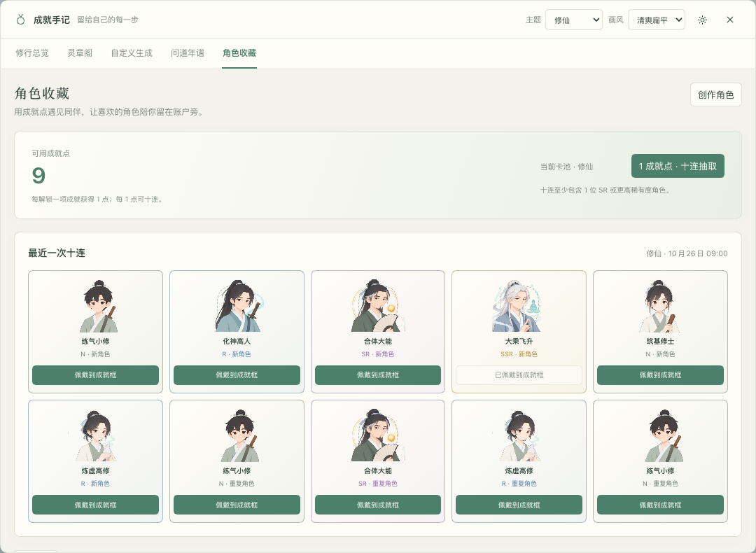The width and height of the screenshot is (756, 553).
Task: Click the 可用成就点 label
Action: coord(50,153)
